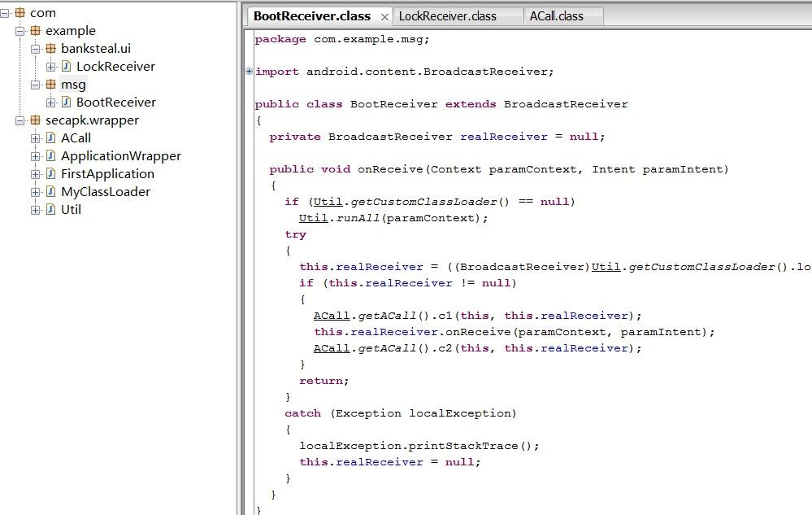Expand the ACall class node
Viewport: 812px width, 515px height.
point(35,138)
